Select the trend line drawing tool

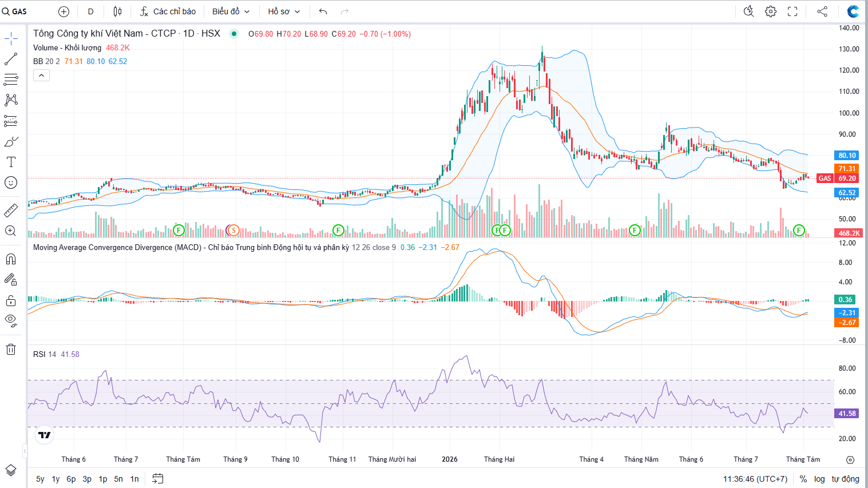click(11, 59)
